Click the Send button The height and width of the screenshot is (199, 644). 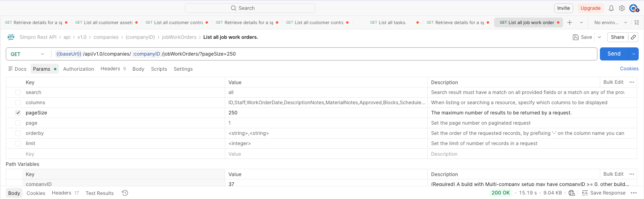pyautogui.click(x=614, y=54)
